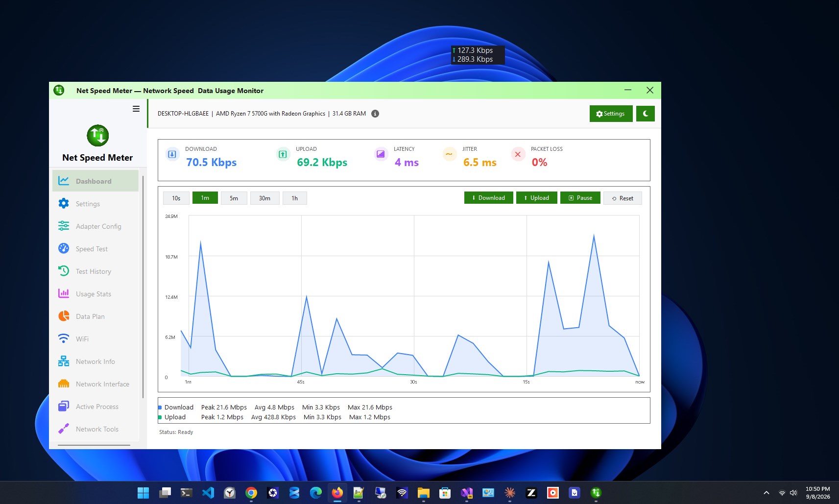Open the Windows Start menu
839x504 pixels.
click(x=143, y=493)
